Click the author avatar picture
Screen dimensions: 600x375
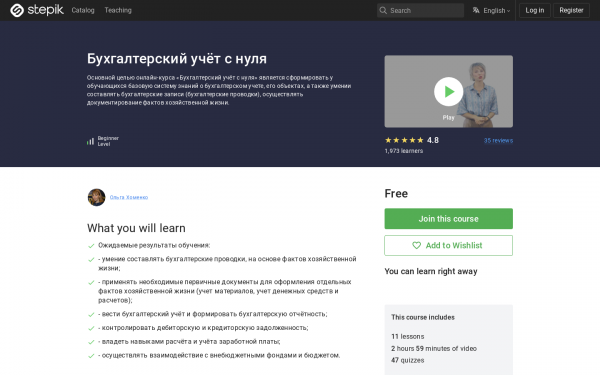point(96,197)
